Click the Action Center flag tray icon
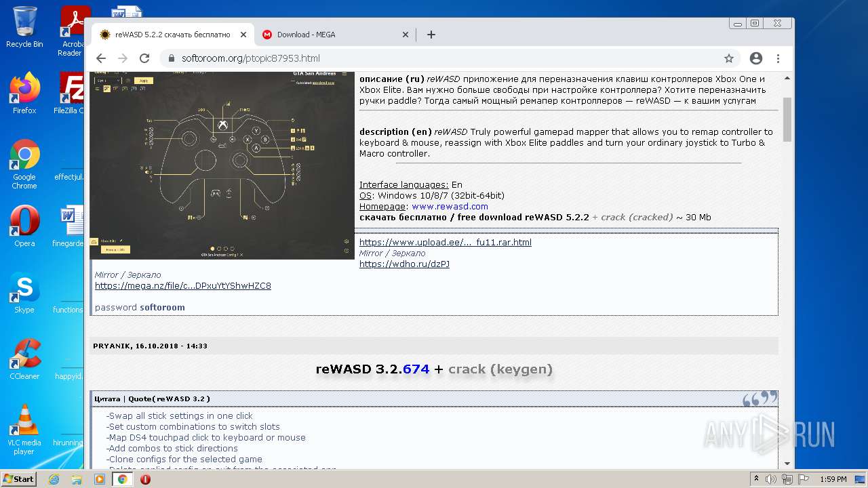 pyautogui.click(x=804, y=479)
